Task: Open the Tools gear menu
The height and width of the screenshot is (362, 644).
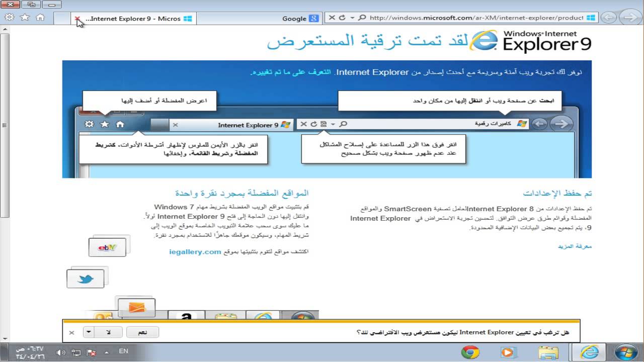Action: 9,18
